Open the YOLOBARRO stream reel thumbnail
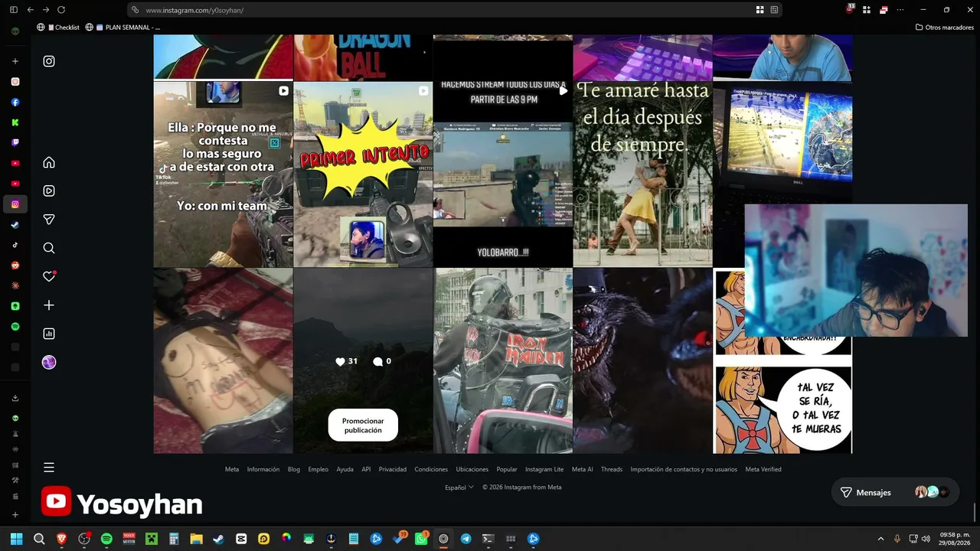This screenshot has width=980, height=551. 503,174
